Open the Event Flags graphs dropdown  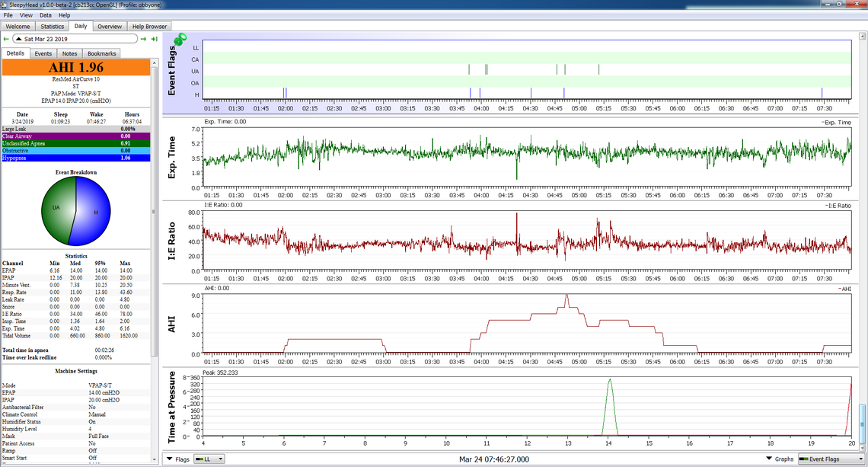point(831,459)
